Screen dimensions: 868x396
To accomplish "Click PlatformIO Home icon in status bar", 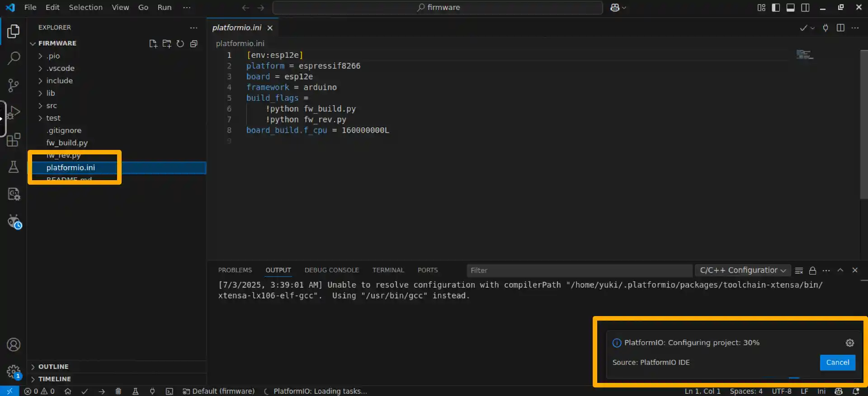I will 68,391.
